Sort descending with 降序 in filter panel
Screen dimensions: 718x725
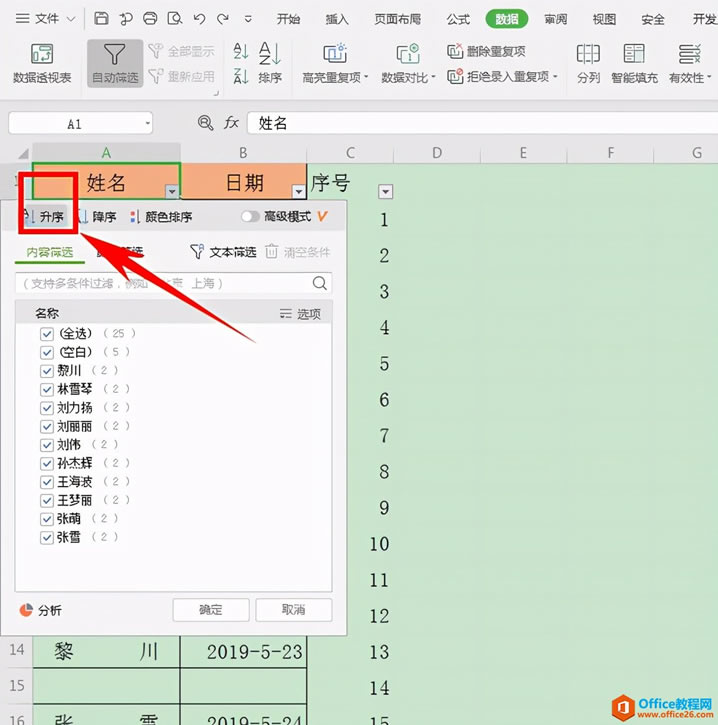[x=98, y=216]
